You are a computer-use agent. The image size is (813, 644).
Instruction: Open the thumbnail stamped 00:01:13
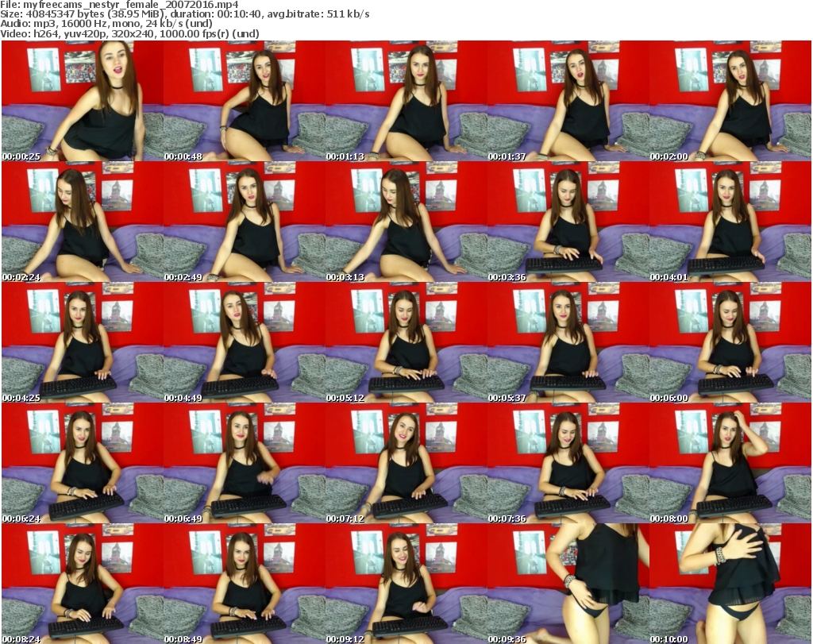pos(406,101)
